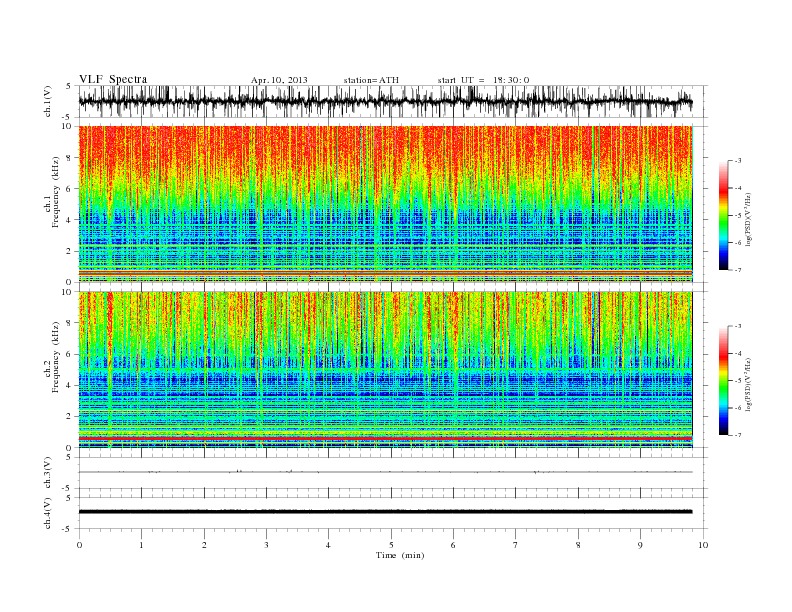Viewport: 792px width, 612px height.
Task: Click the "ch.4(V)" y-axis label
Action: [48, 513]
